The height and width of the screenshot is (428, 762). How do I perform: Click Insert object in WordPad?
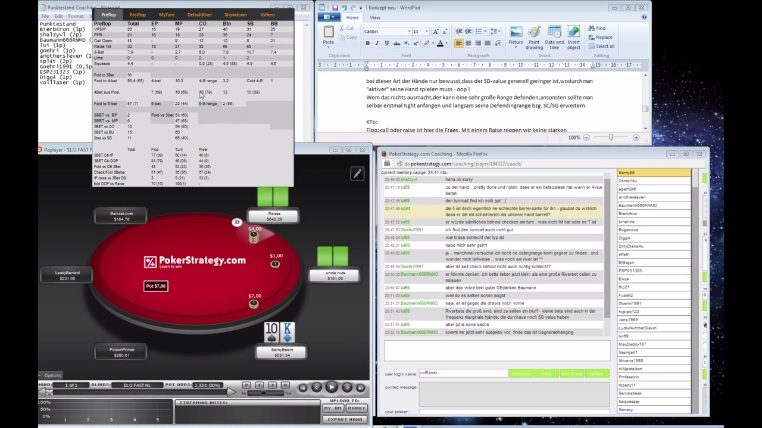573,37
